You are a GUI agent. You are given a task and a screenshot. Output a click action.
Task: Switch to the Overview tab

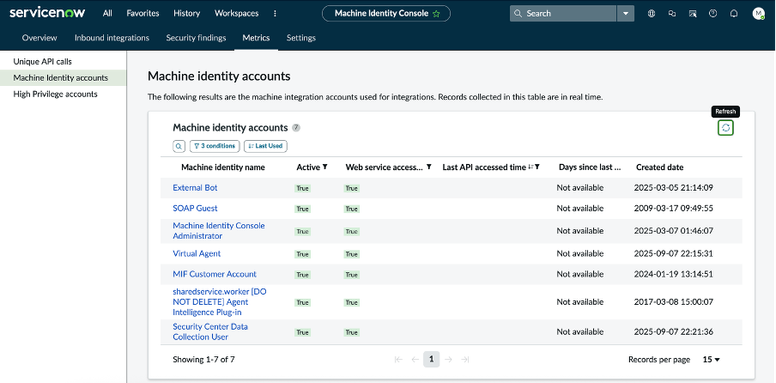click(x=40, y=38)
